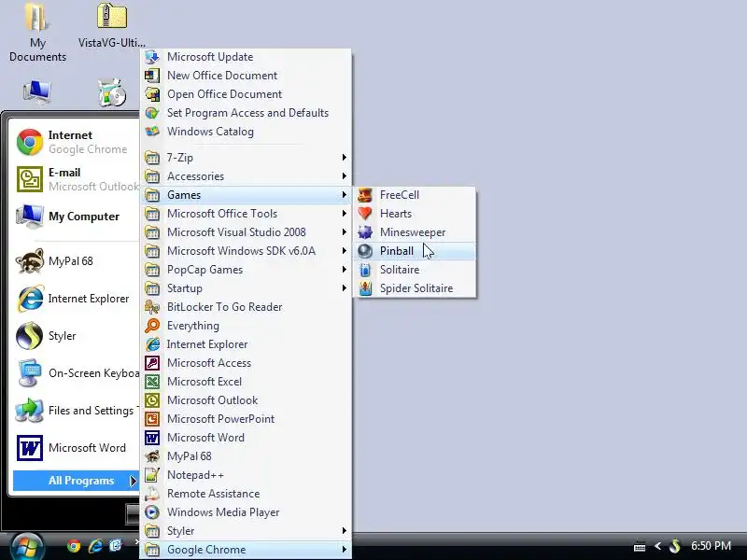Launch Pinball from the Games submenu
This screenshot has width=747, height=560.
pyautogui.click(x=415, y=251)
